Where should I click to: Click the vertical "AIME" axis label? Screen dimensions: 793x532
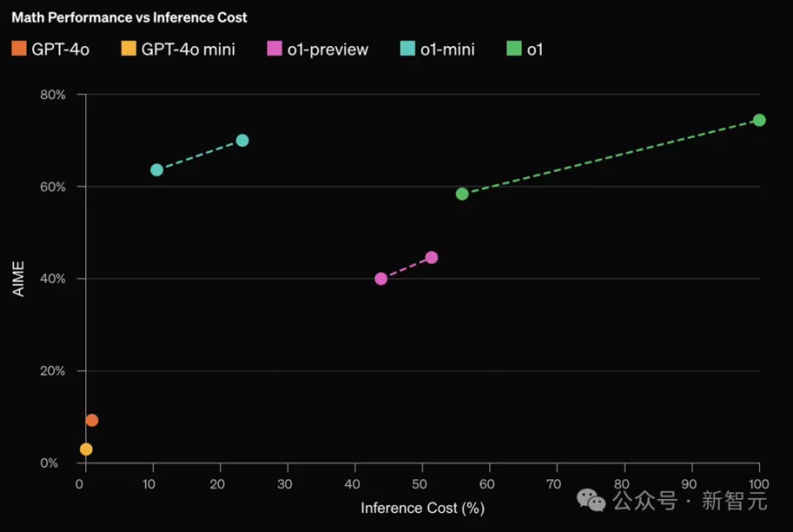point(19,278)
